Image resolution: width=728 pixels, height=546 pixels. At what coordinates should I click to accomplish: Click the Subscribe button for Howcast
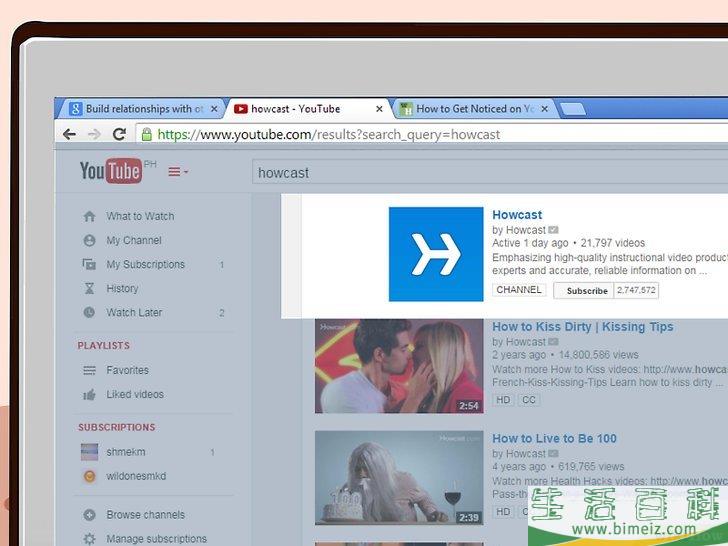click(x=583, y=291)
